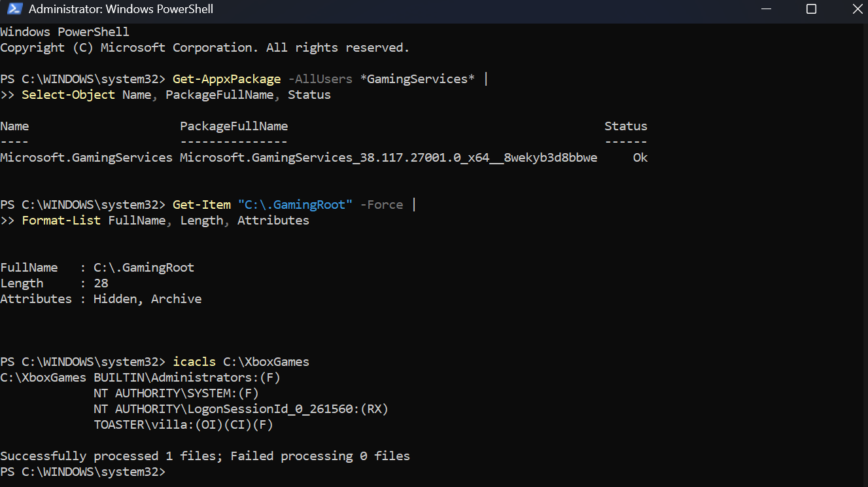The image size is (868, 487).
Task: Click the -Force parameter
Action: [x=381, y=205]
